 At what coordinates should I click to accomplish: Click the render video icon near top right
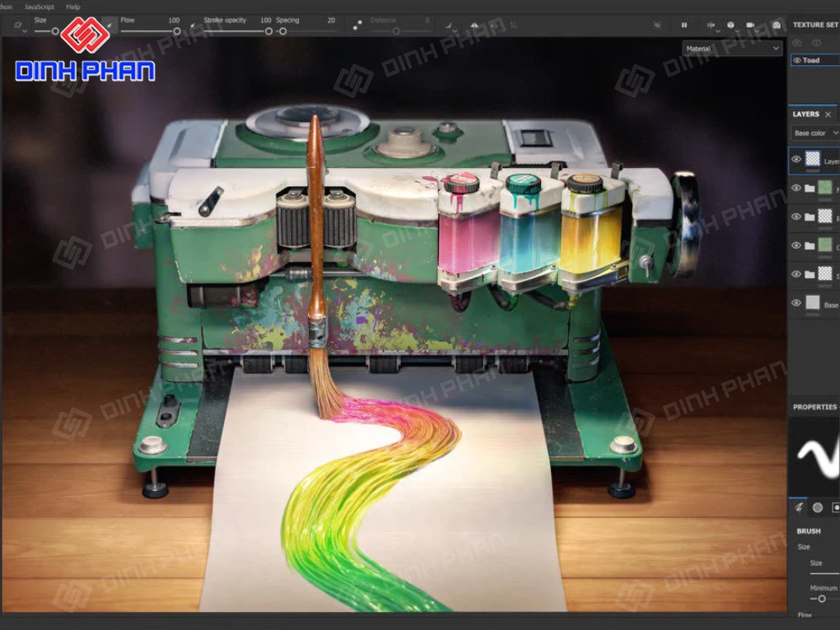pyautogui.click(x=750, y=25)
